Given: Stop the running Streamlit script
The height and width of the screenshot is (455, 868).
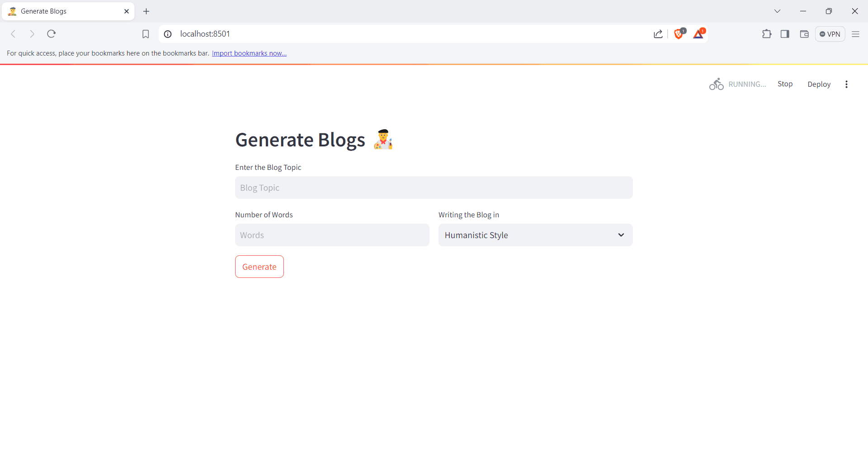Looking at the screenshot, I should pos(785,84).
